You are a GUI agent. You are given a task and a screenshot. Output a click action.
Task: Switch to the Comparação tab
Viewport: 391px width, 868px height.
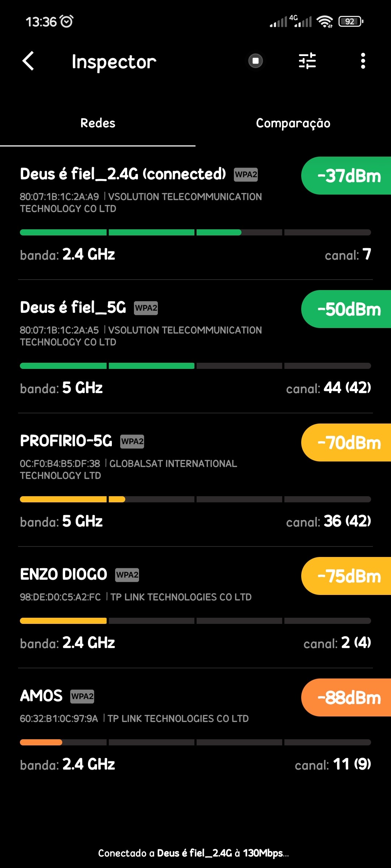(x=293, y=123)
